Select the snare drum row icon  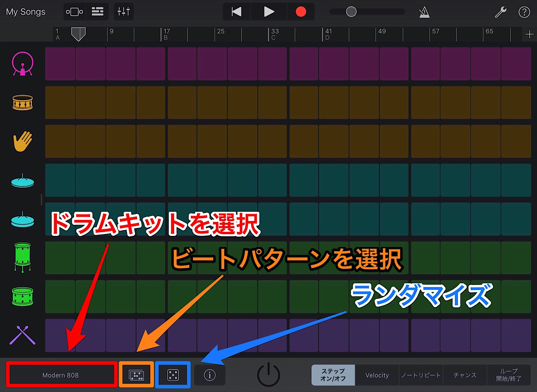[22, 103]
